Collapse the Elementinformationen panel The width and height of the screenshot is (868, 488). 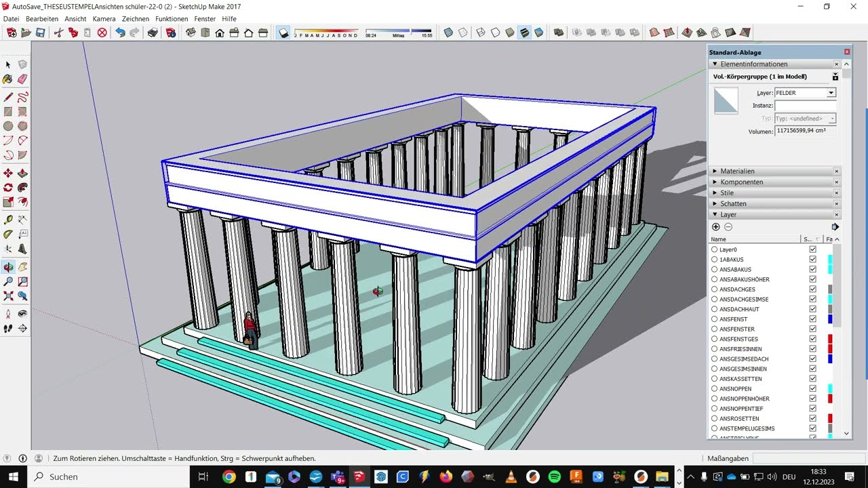(715, 64)
